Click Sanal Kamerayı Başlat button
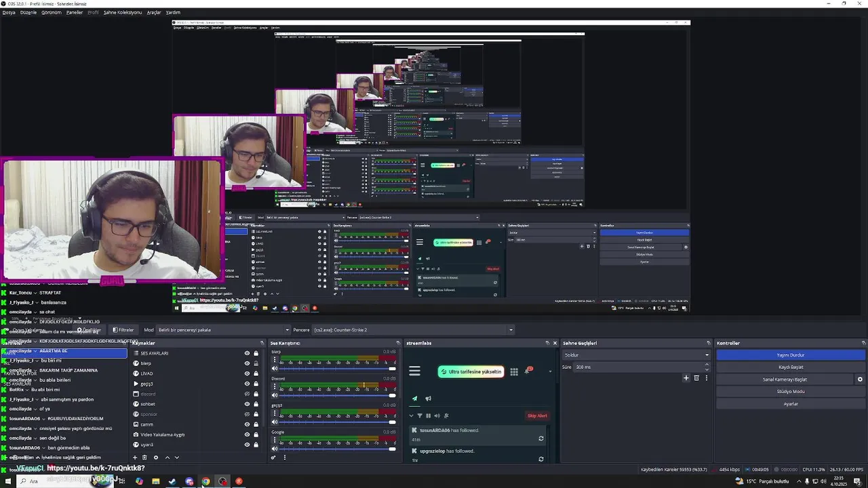 tap(785, 380)
